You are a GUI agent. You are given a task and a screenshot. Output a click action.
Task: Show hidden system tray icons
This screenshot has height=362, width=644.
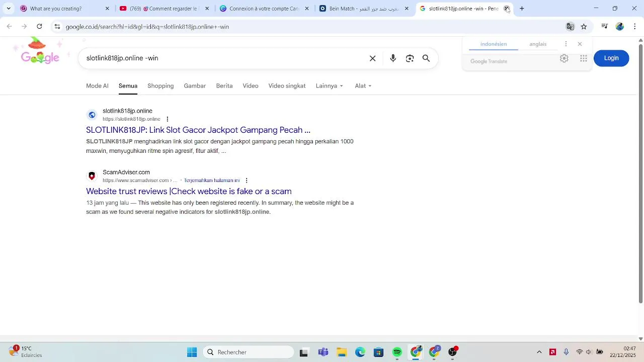click(539, 352)
